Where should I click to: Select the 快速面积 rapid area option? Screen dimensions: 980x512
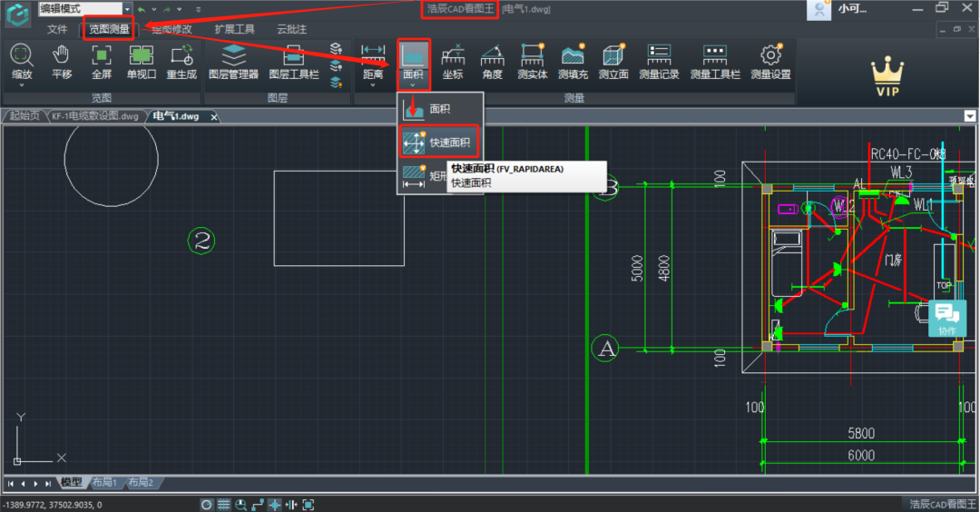click(x=439, y=143)
